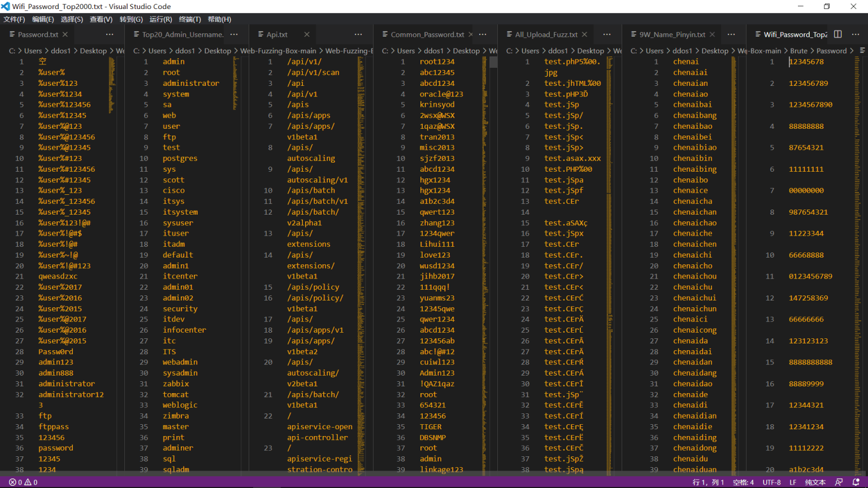This screenshot has width=868, height=488.
Task: Open more actions (…) next to Common_Password.txt
Action: click(483, 34)
